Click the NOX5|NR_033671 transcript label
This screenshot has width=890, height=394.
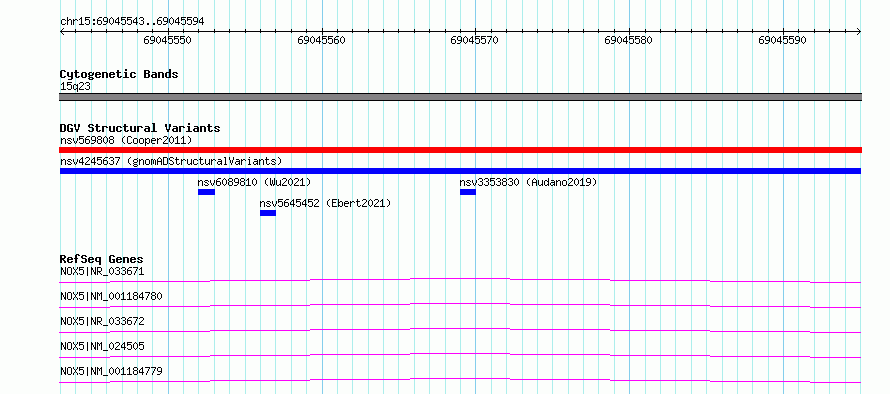pyautogui.click(x=102, y=271)
